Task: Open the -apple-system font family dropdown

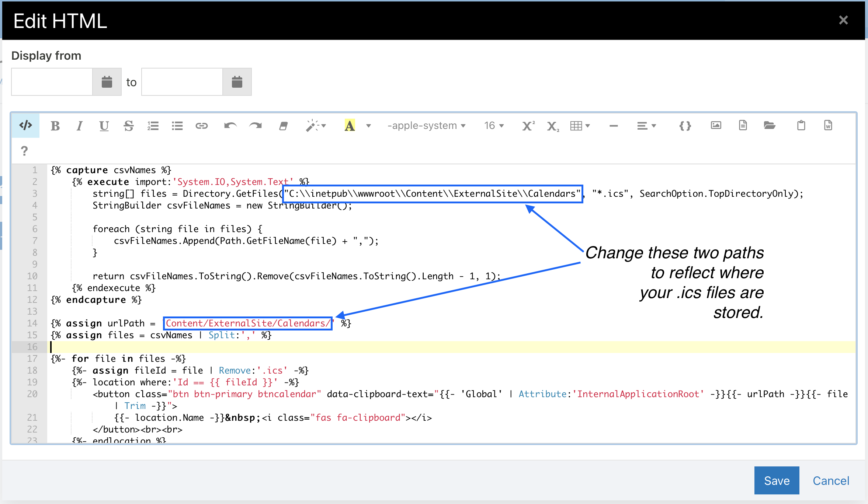Action: tap(426, 126)
